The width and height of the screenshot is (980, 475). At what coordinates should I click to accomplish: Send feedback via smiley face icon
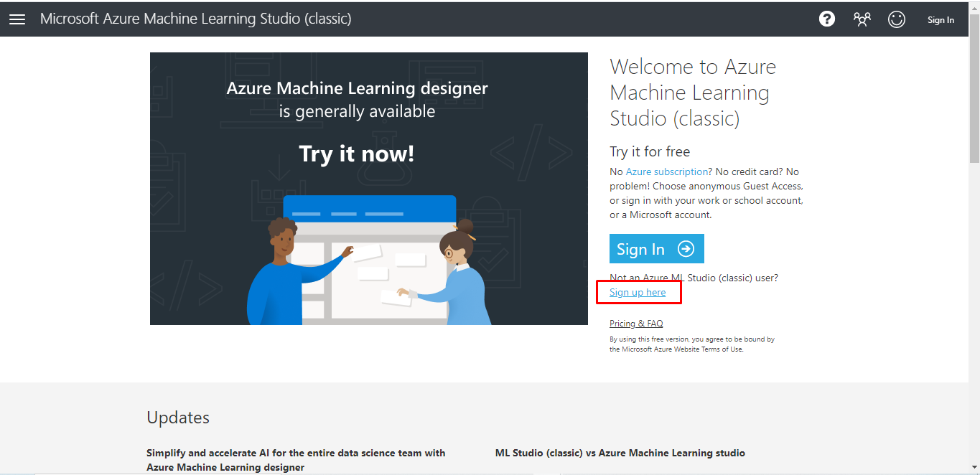click(897, 19)
